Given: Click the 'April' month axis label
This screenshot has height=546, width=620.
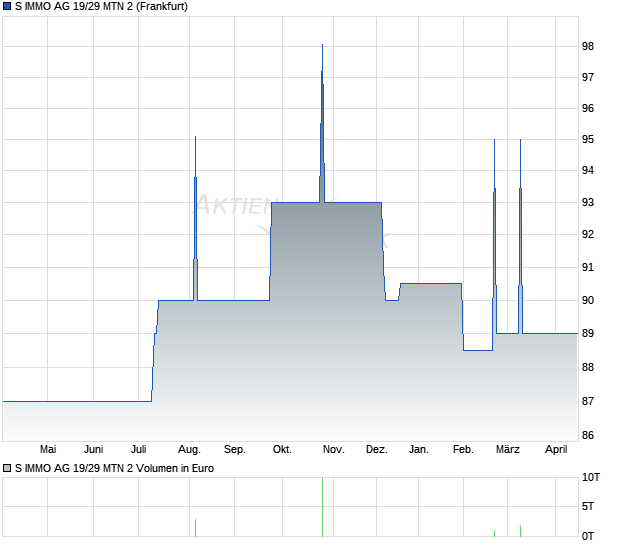Looking at the screenshot, I should pyautogui.click(x=556, y=450).
